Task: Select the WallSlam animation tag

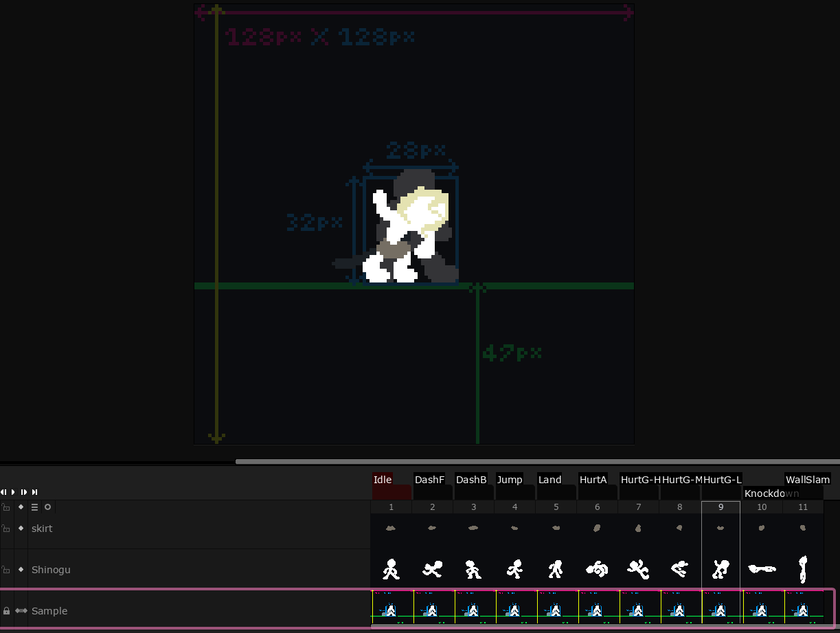Action: pyautogui.click(x=807, y=479)
